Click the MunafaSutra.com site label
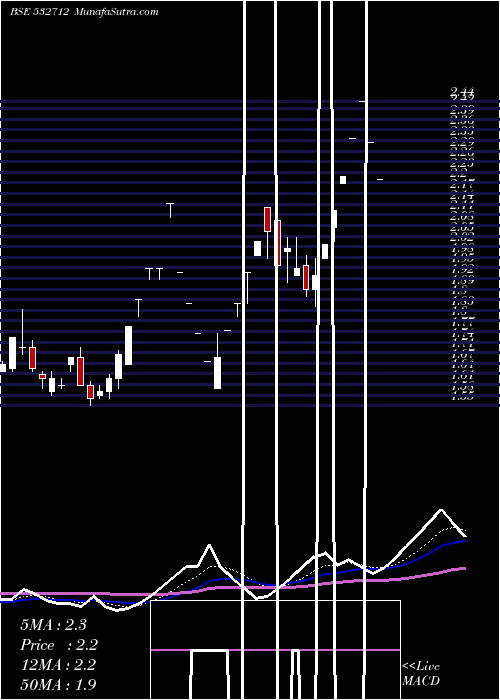The width and height of the screenshot is (500, 700). click(117, 12)
